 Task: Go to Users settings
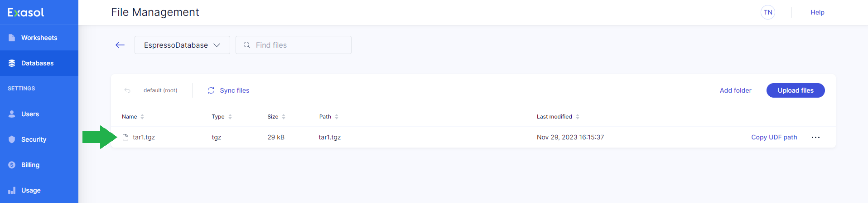click(x=30, y=114)
